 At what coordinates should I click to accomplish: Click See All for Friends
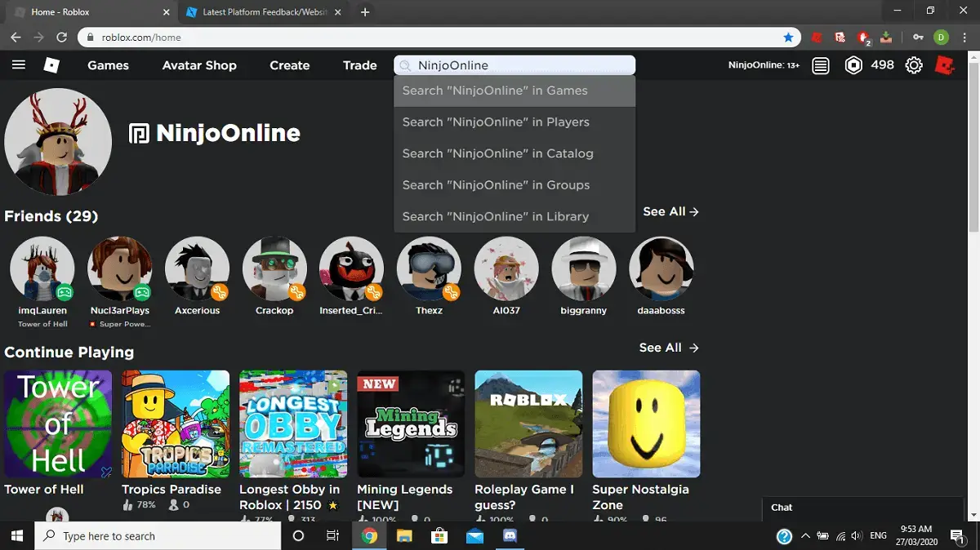670,211
